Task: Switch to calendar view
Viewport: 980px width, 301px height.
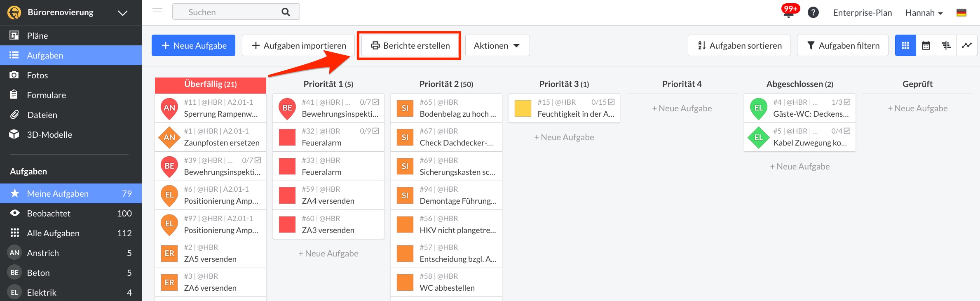Action: (926, 45)
